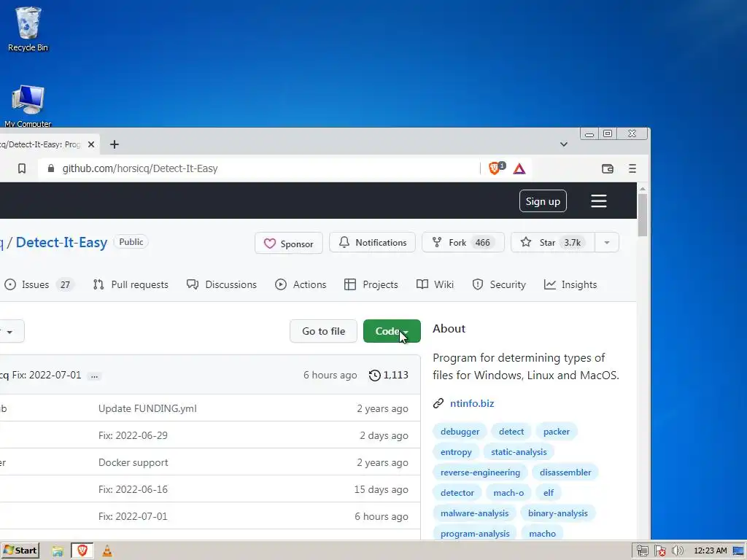Click the Brave Rewards triangle icon

519,168
